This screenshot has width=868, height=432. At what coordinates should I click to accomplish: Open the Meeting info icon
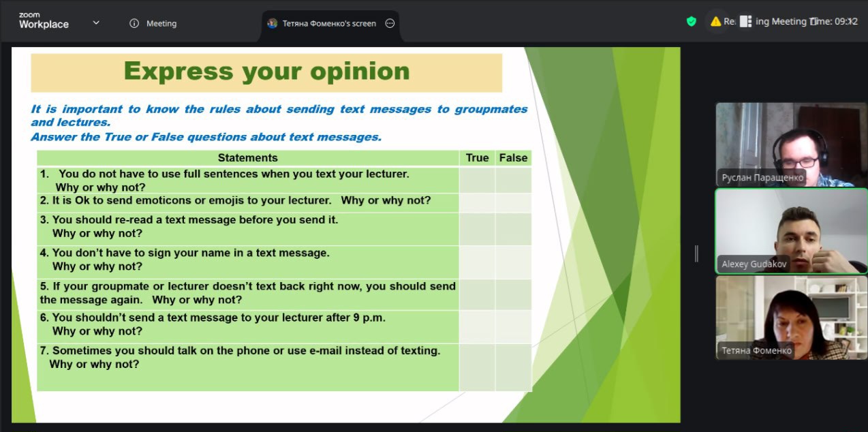click(134, 23)
